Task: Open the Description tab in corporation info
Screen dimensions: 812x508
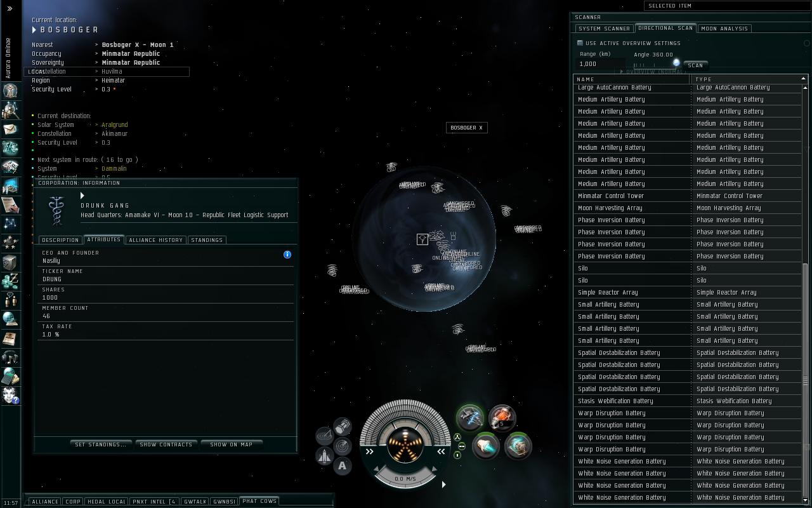Action: point(60,240)
